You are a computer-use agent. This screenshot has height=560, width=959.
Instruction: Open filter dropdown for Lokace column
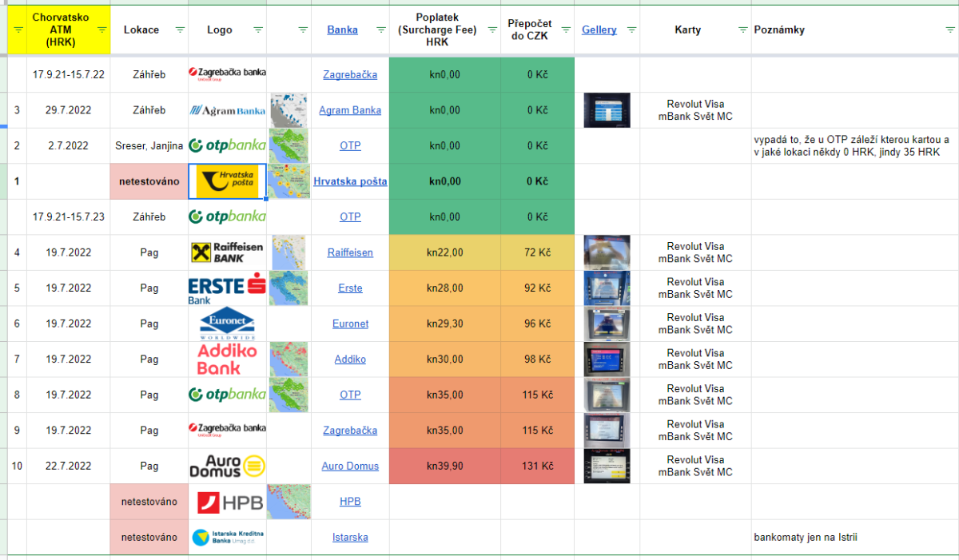point(180,30)
